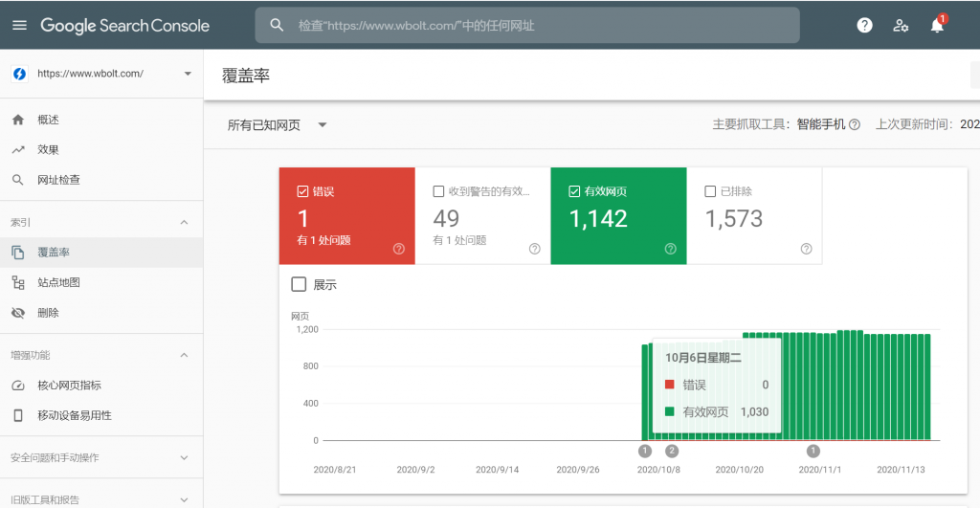Viewport: 980px width, 508px height.
Task: Go to 核心网页指标 report
Action: click(x=69, y=386)
